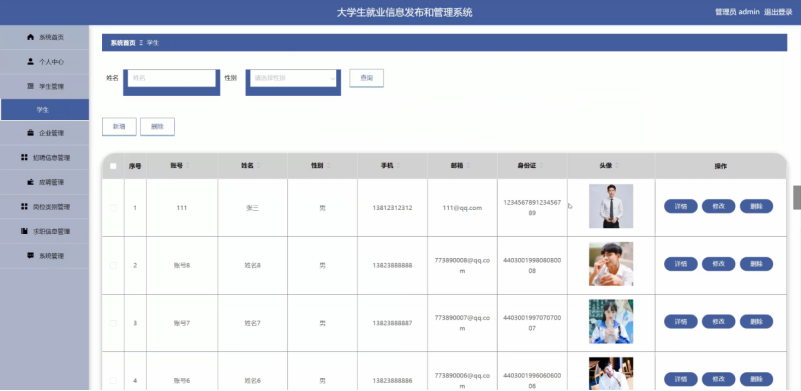Open 个人中心 via its person icon

click(x=31, y=61)
